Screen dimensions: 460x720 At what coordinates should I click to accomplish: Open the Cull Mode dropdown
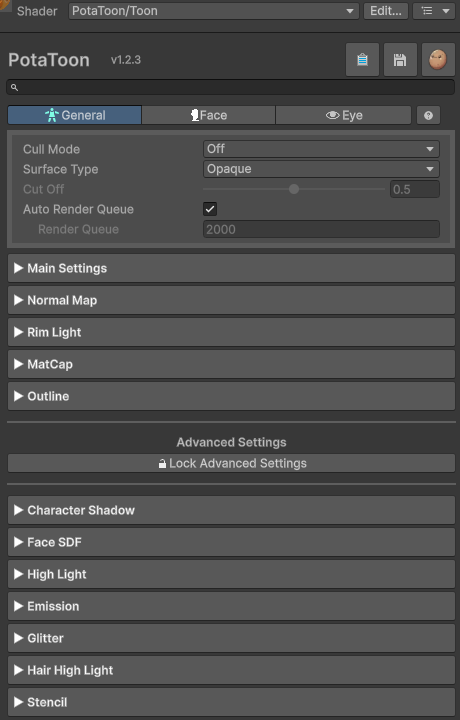point(321,149)
